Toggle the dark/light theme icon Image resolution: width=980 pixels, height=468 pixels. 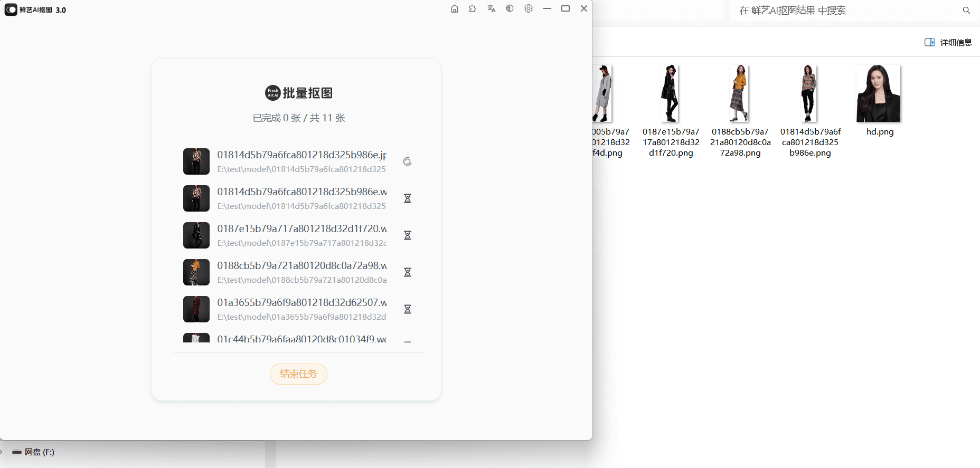pos(510,8)
